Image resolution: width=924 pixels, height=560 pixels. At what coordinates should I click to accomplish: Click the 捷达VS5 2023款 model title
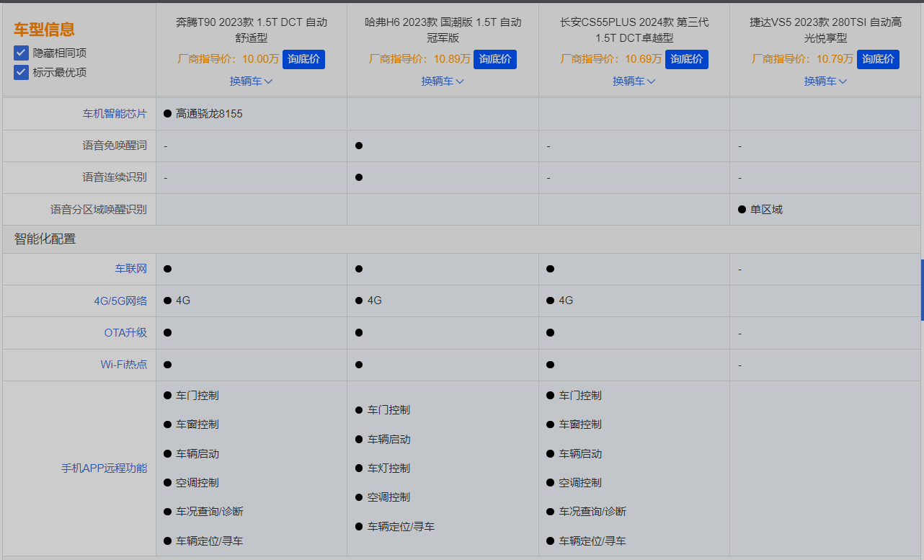coord(825,30)
